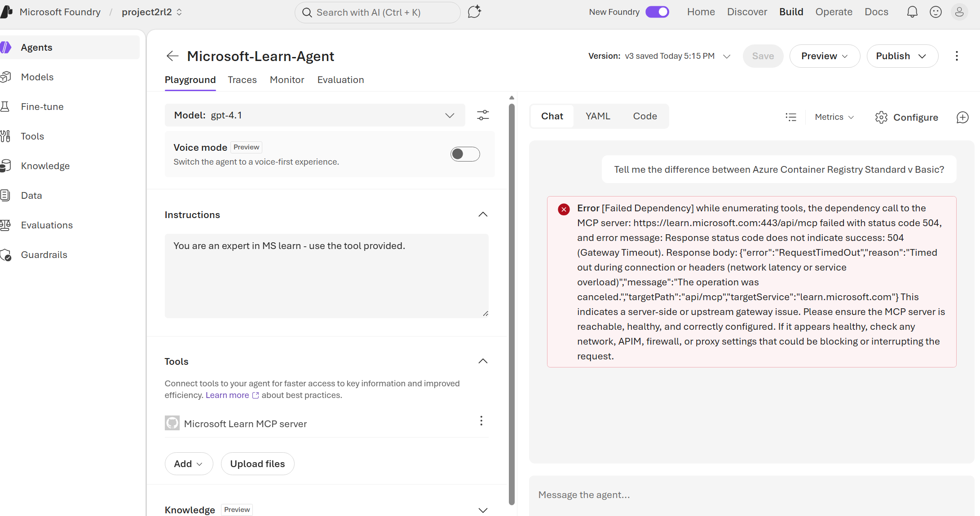This screenshot has height=516, width=980.
Task: Click the Microsoft Learn MCP server icon
Action: coord(172,423)
